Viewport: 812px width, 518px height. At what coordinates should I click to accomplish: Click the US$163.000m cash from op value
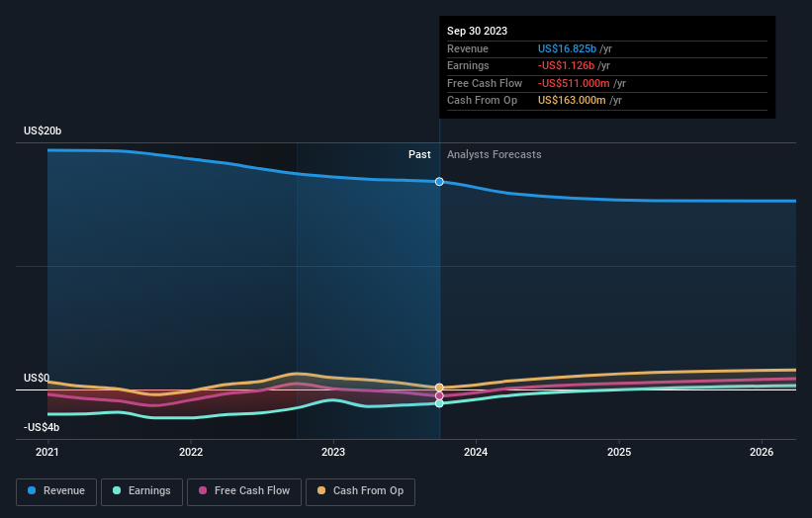[572, 101]
